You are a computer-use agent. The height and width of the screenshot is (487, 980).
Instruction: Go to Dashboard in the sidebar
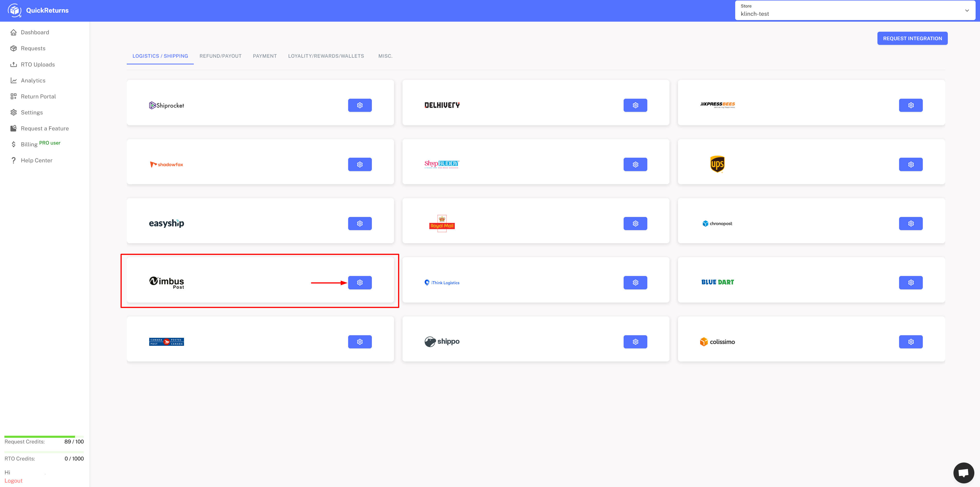pyautogui.click(x=35, y=32)
